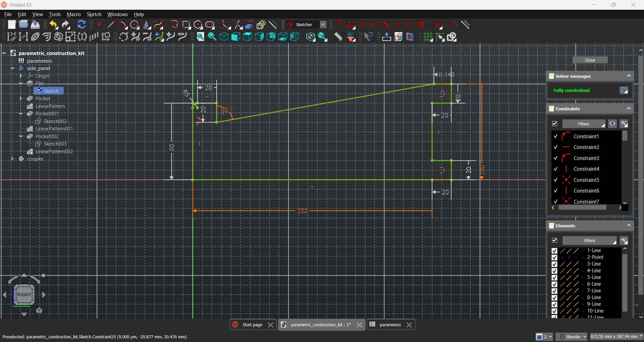The width and height of the screenshot is (644, 342).
Task: Open the Blender navigation style dropdown
Action: point(572,337)
